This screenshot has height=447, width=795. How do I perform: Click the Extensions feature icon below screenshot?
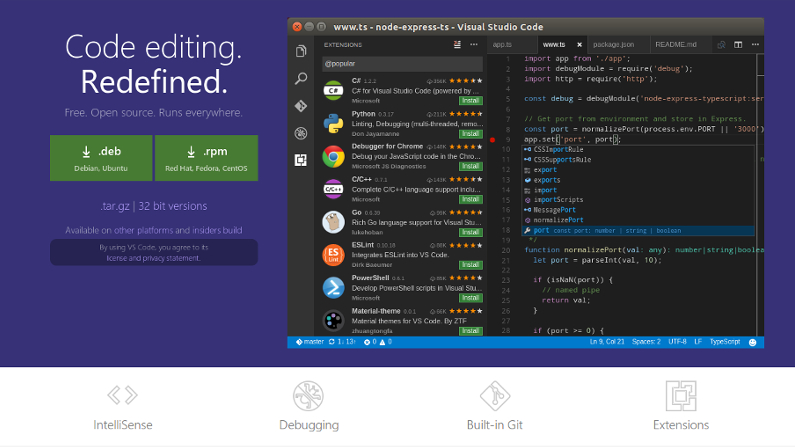click(x=681, y=396)
